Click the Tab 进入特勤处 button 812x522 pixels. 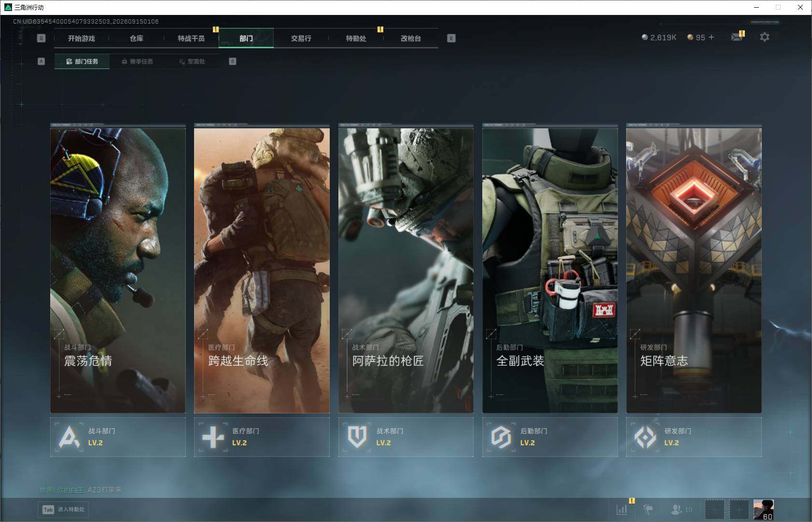(64, 509)
